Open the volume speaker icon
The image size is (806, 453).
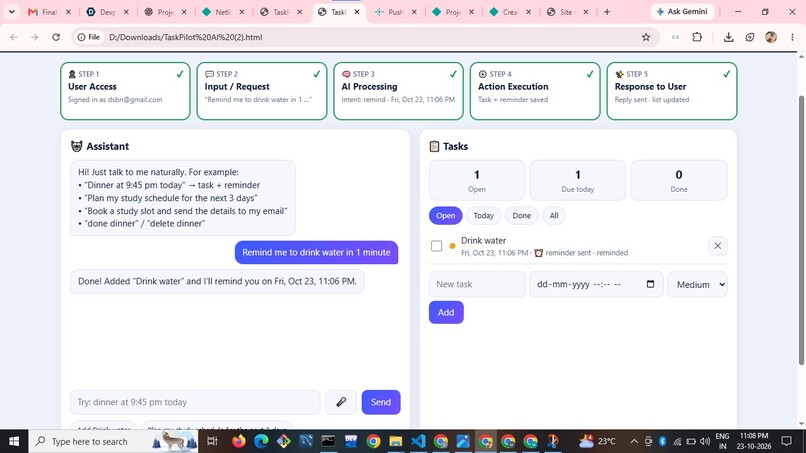tap(705, 441)
